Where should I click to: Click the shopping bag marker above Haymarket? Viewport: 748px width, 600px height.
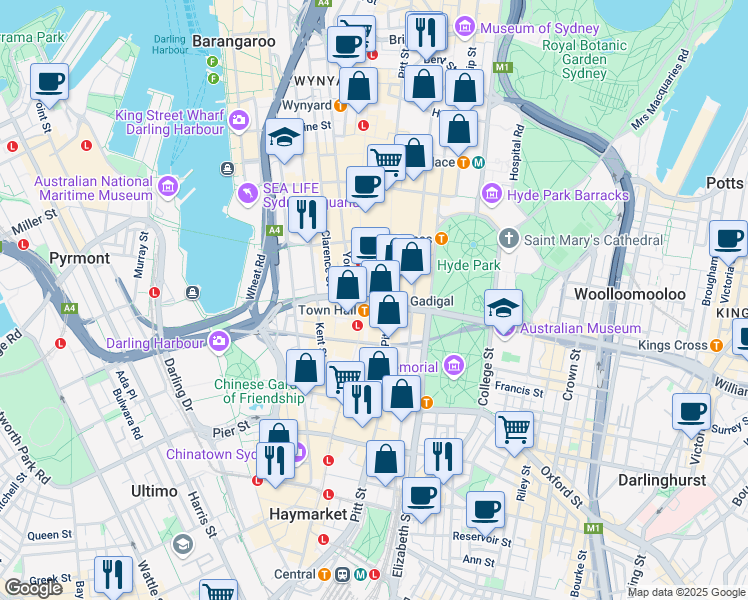pos(386,461)
